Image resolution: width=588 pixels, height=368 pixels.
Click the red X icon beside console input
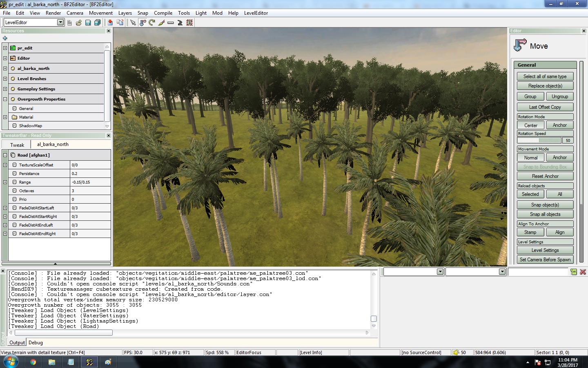[583, 272]
